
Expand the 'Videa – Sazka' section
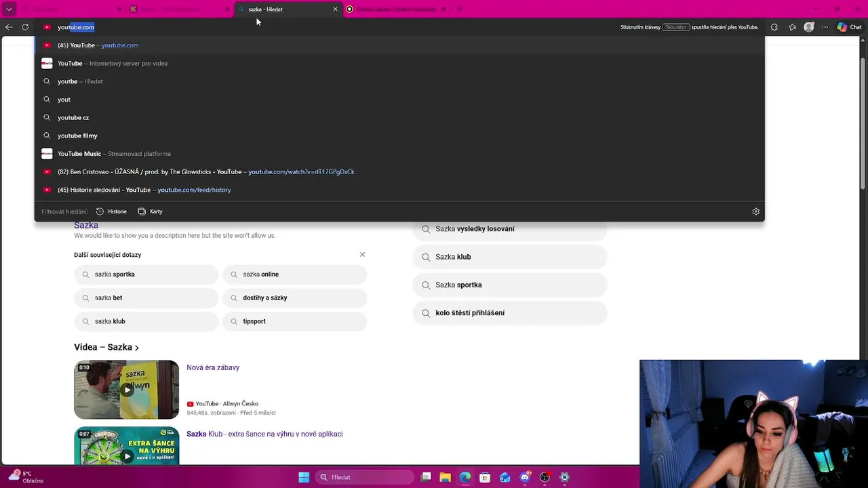[106, 347]
